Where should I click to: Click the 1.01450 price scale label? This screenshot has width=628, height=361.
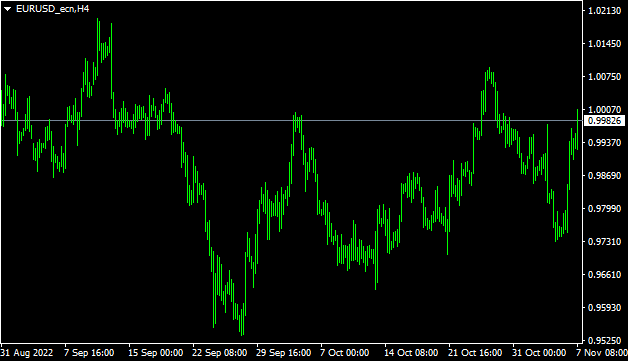[x=604, y=44]
